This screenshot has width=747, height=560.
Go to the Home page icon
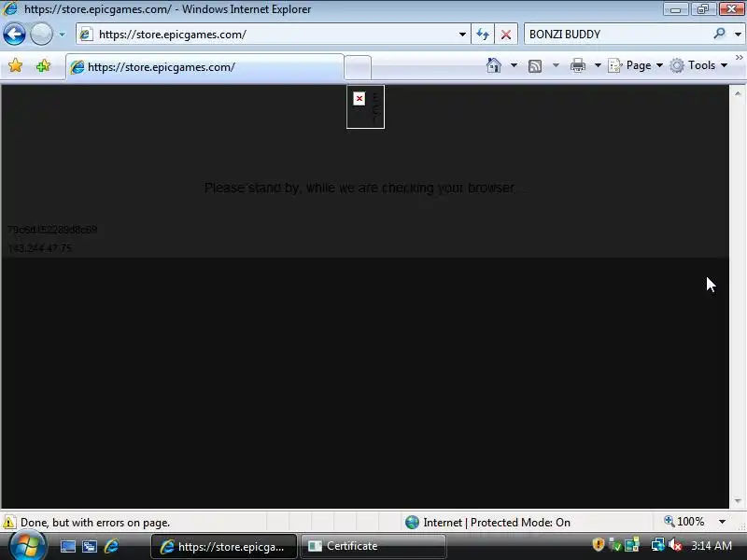pyautogui.click(x=494, y=65)
